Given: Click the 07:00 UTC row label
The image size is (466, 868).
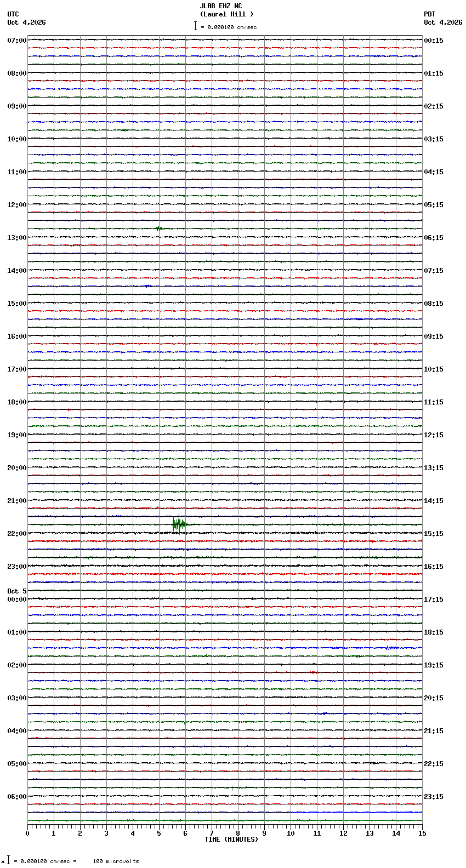Looking at the screenshot, I should pos(17,41).
